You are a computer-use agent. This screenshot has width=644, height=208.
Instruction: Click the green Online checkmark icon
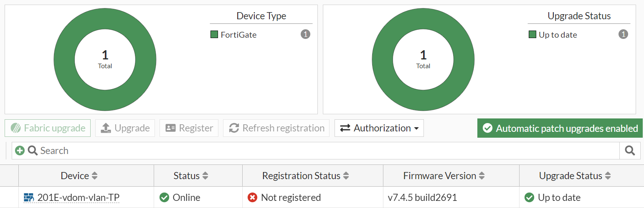pyautogui.click(x=165, y=198)
